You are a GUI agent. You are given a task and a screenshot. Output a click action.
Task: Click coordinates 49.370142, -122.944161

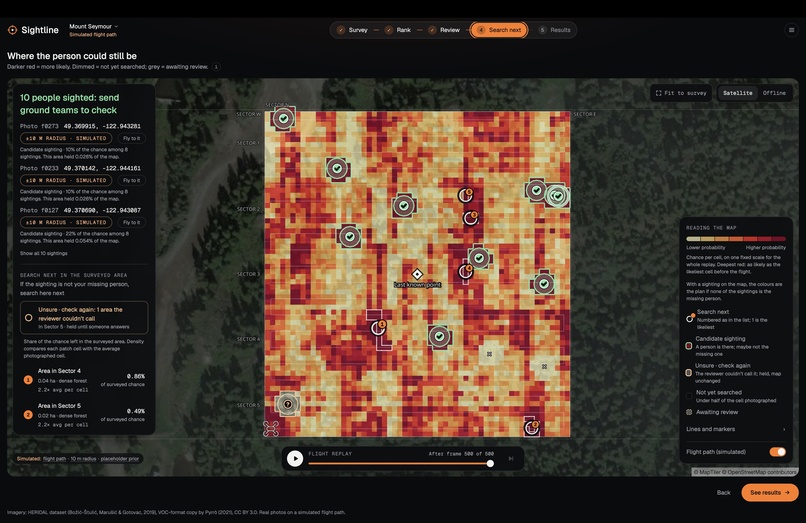(102, 168)
